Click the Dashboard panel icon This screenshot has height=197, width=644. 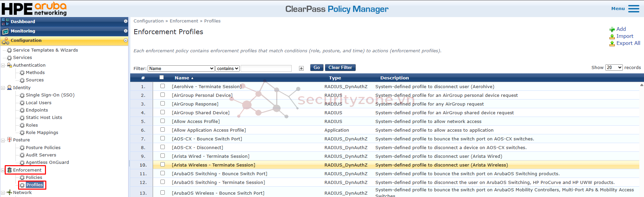5,22
